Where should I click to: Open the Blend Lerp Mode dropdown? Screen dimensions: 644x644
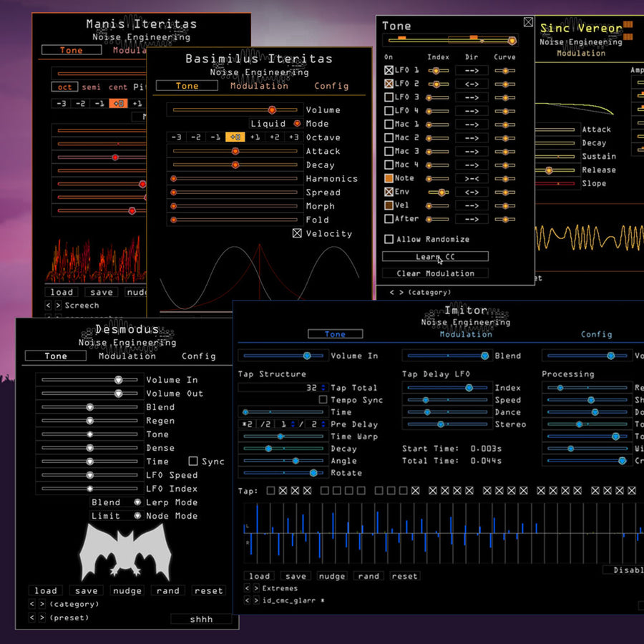pyautogui.click(x=116, y=502)
